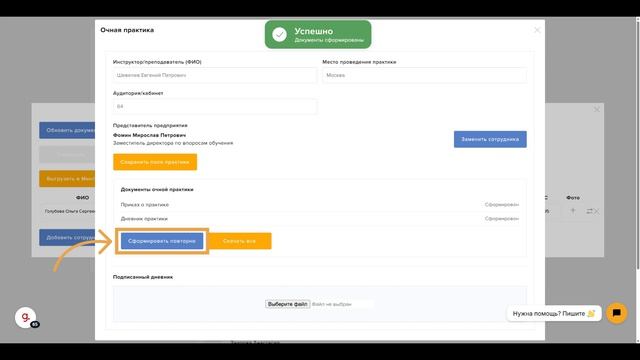Click the Фото column header in background table
Screen dimensions: 640x360
pyautogui.click(x=573, y=198)
